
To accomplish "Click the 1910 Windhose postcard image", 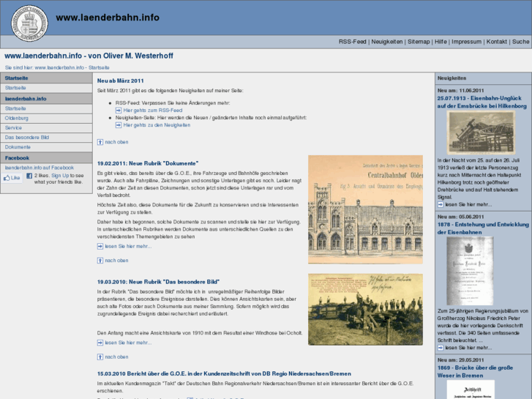I will point(365,310).
